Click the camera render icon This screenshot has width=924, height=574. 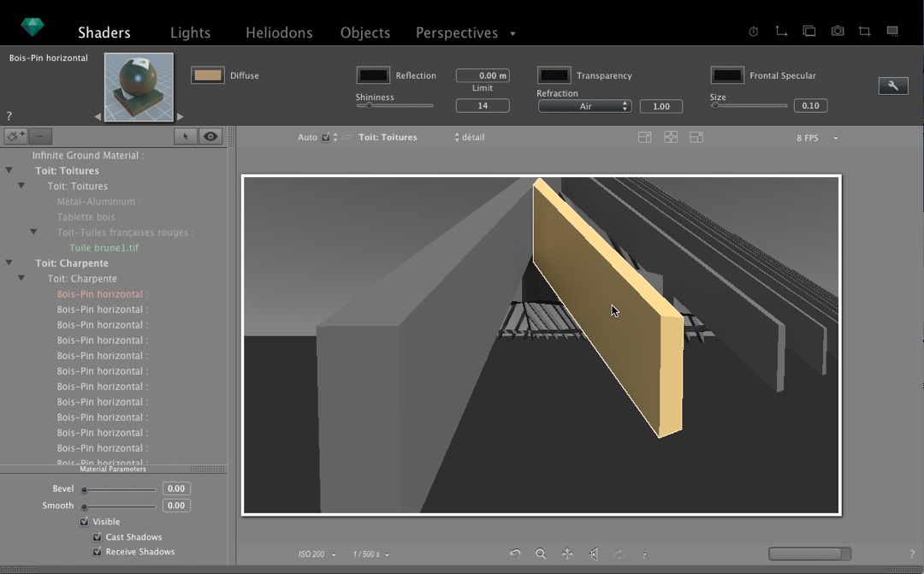tap(838, 32)
